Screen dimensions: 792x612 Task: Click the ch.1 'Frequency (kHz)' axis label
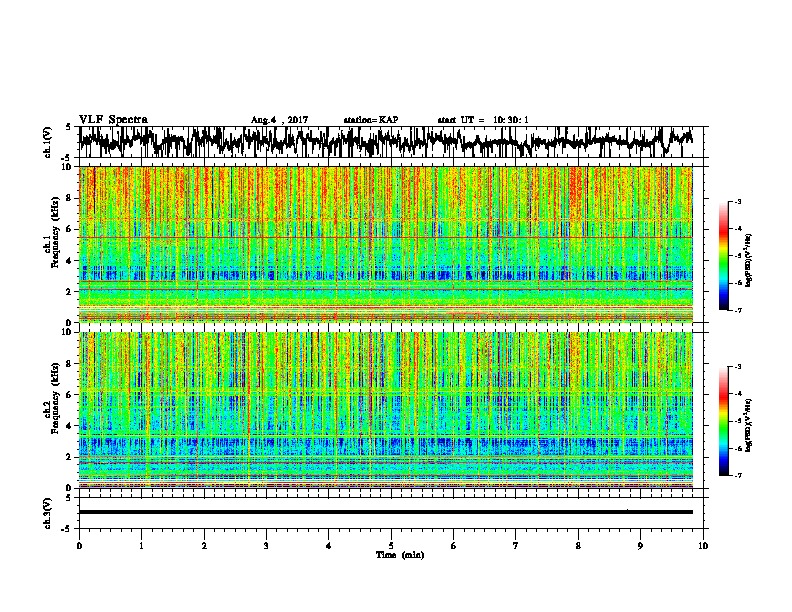point(55,232)
